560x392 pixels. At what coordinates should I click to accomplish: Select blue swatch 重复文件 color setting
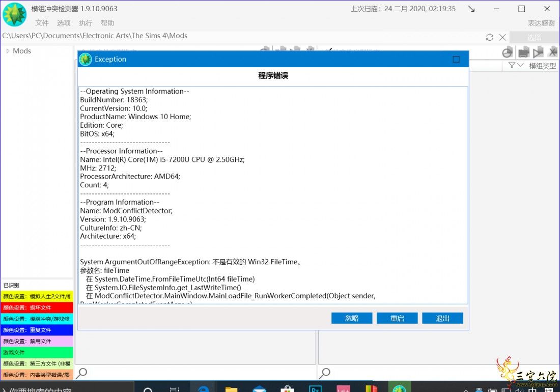click(x=37, y=330)
